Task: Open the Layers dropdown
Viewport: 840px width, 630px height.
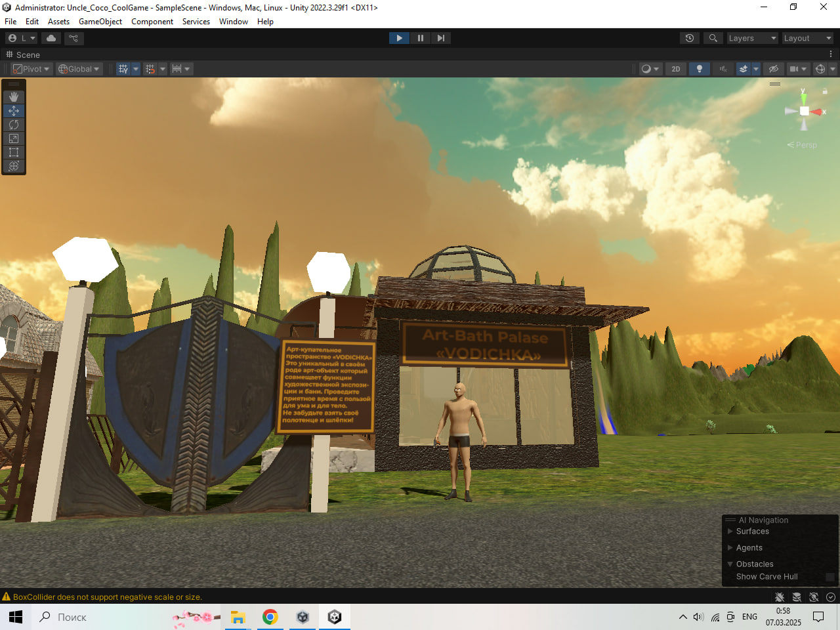Action: pyautogui.click(x=753, y=38)
